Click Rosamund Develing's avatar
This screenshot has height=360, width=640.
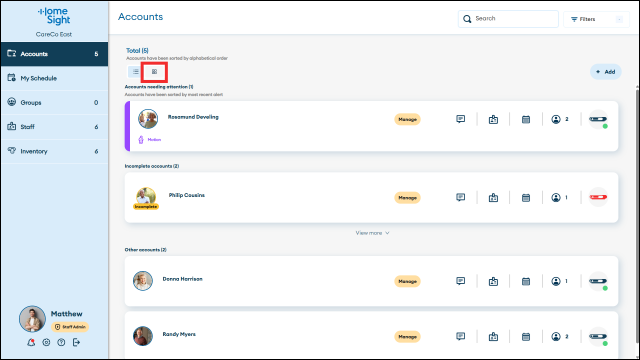(148, 119)
